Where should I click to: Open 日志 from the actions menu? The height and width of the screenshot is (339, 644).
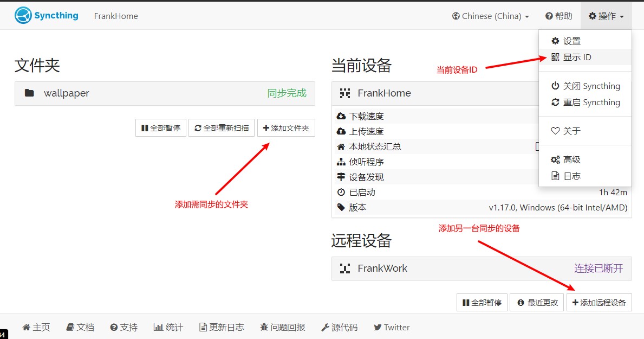pyautogui.click(x=571, y=176)
